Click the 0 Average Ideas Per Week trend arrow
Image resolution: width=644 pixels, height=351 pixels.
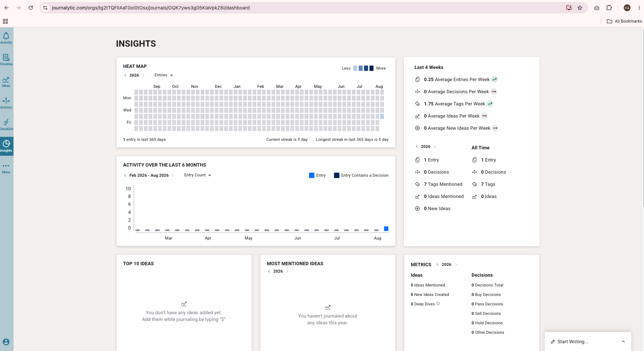(x=484, y=116)
